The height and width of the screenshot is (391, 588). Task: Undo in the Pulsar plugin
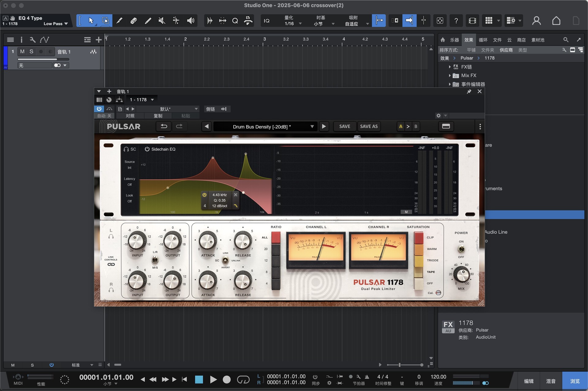point(164,126)
